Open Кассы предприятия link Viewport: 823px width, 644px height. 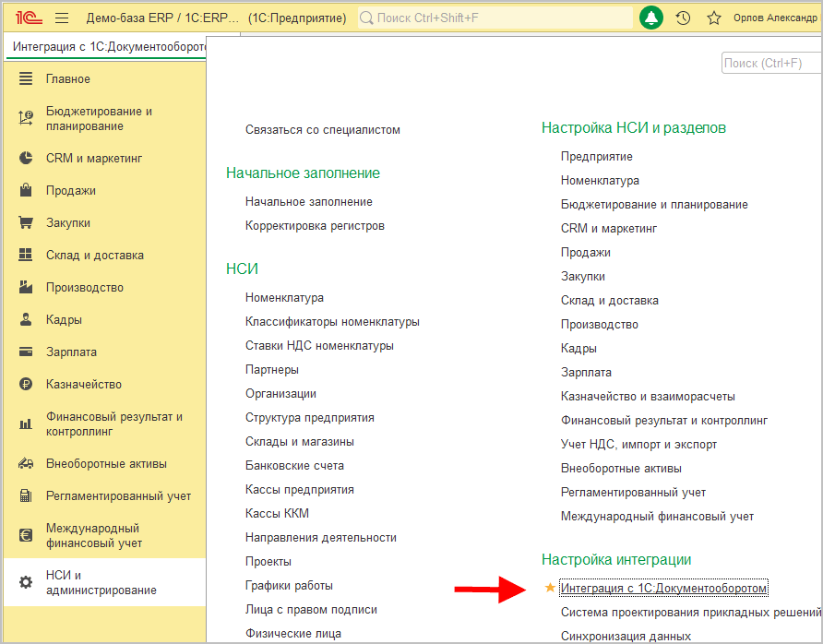coord(300,489)
